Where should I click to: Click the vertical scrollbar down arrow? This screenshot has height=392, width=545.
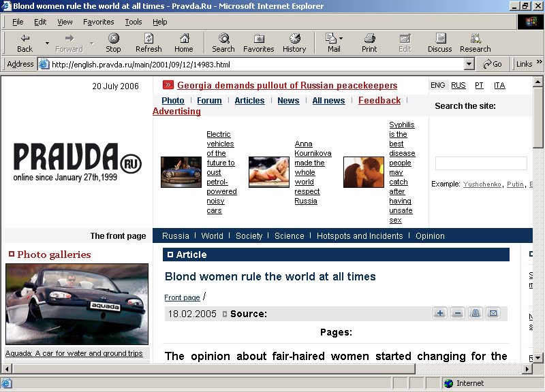point(538,357)
